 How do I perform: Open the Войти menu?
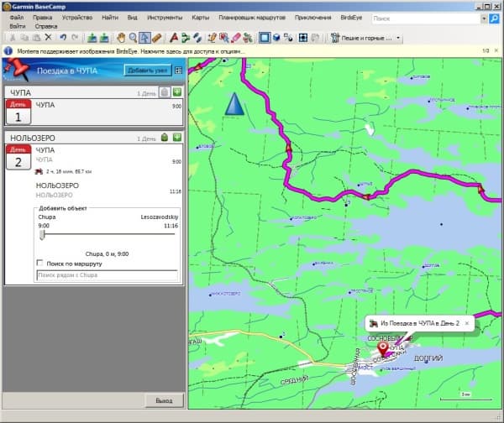coord(18,26)
